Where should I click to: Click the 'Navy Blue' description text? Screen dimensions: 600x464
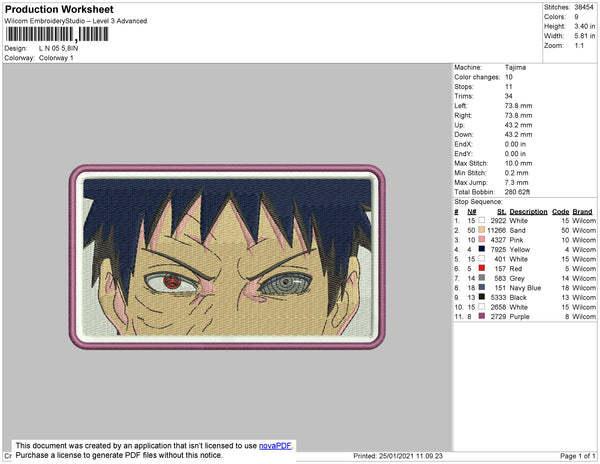pyautogui.click(x=525, y=288)
